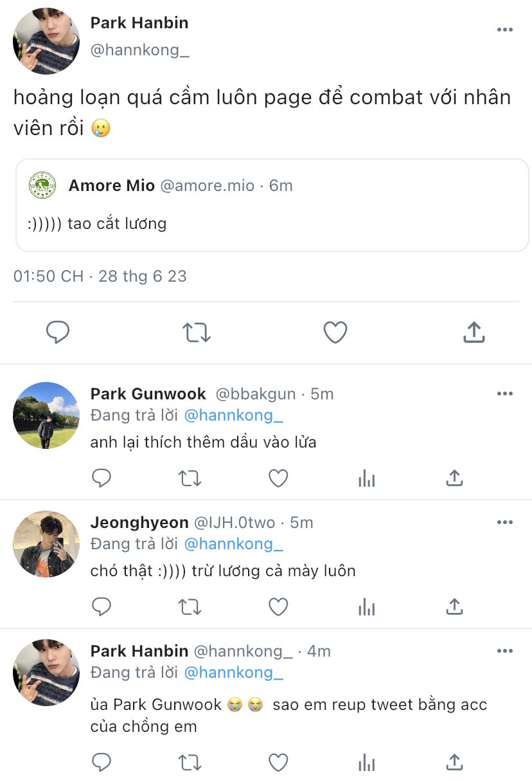The width and height of the screenshot is (532, 782).
Task: View analytics on Park Gunwook's reply
Action: tap(366, 478)
